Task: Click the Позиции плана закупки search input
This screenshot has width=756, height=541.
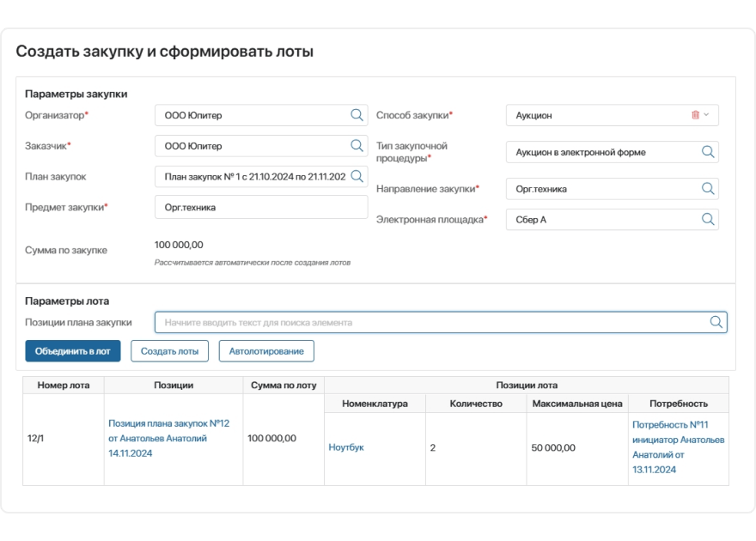Action: (x=430, y=322)
